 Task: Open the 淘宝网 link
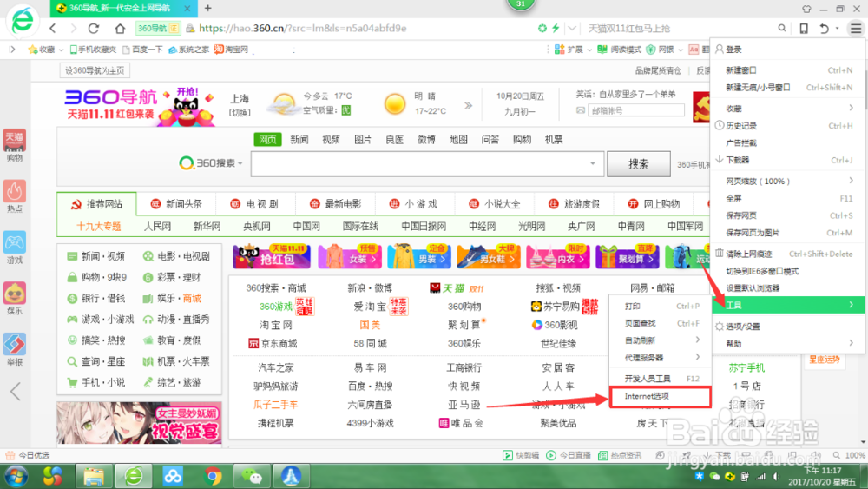[276, 325]
